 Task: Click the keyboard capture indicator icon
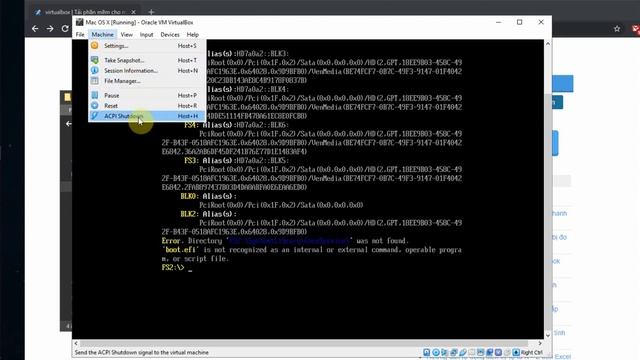516,352
